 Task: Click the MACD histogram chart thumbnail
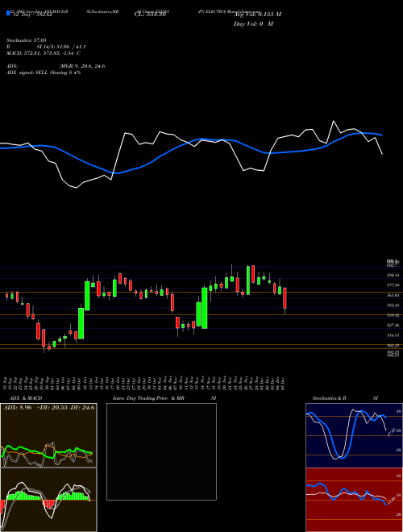pos(48,500)
